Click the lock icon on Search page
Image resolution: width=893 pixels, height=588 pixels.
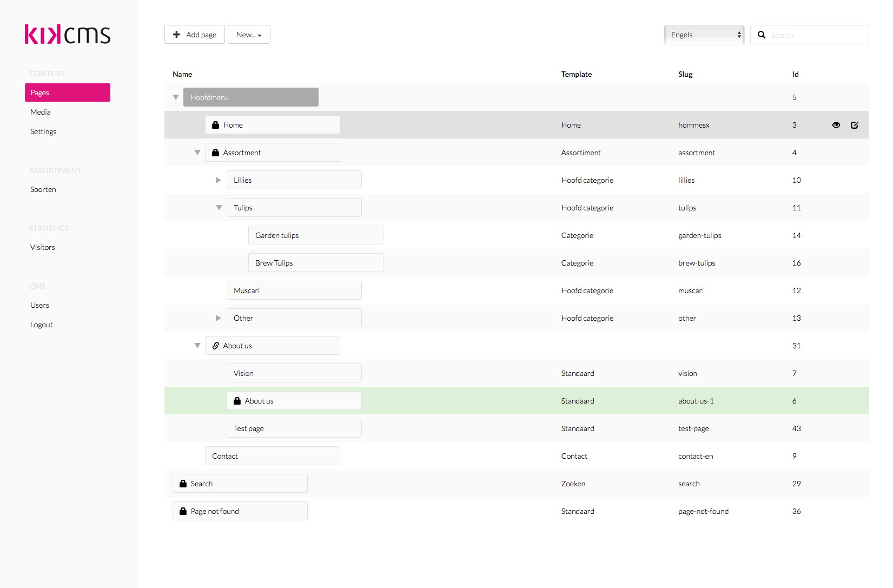pyautogui.click(x=183, y=484)
